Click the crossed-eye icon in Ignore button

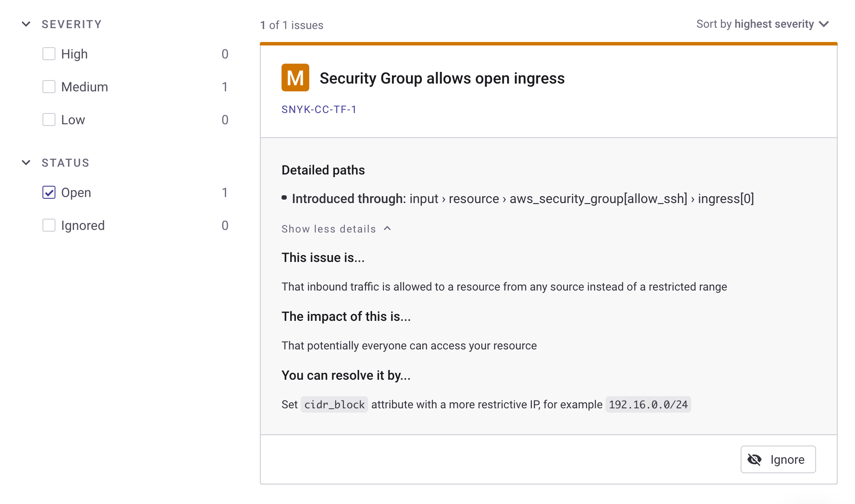[x=755, y=459]
